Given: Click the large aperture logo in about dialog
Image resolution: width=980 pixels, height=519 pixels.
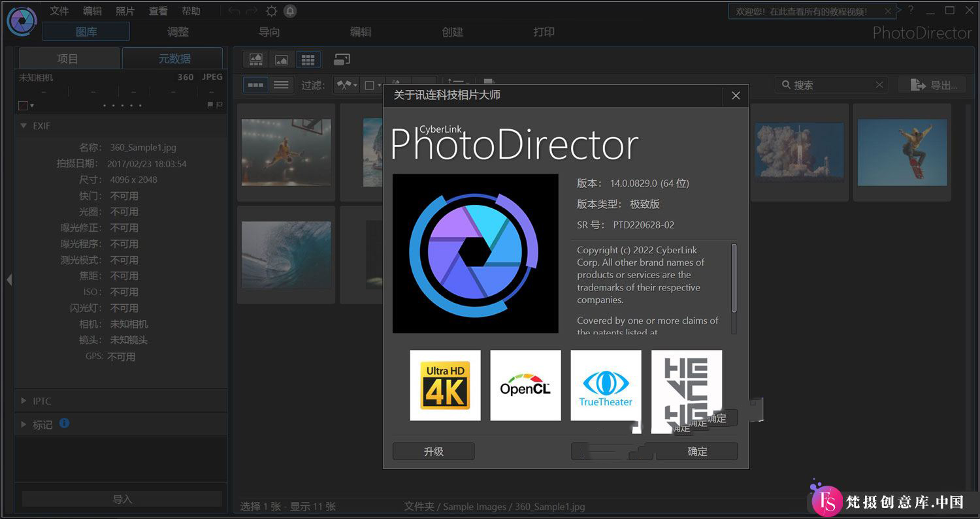Looking at the screenshot, I should 475,253.
